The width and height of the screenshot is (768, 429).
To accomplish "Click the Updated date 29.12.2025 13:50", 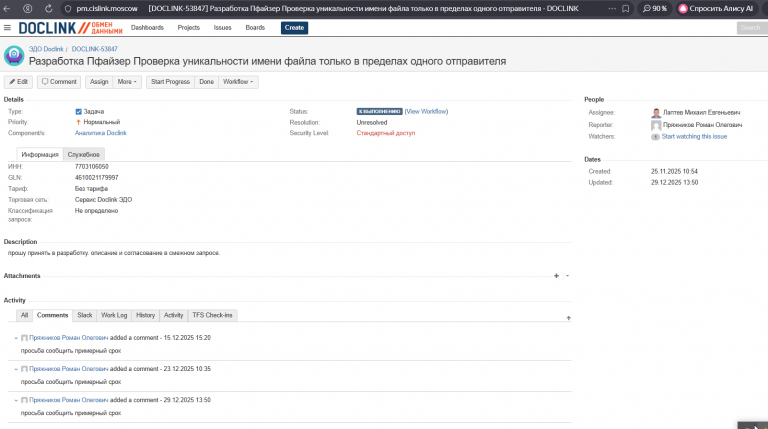I will (x=674, y=182).
